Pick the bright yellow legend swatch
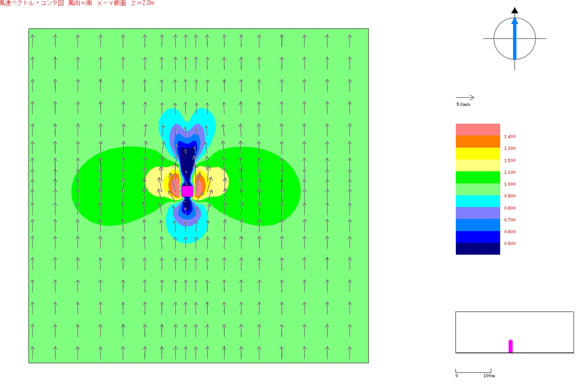Image resolution: width=588 pixels, height=392 pixels. coord(477,153)
